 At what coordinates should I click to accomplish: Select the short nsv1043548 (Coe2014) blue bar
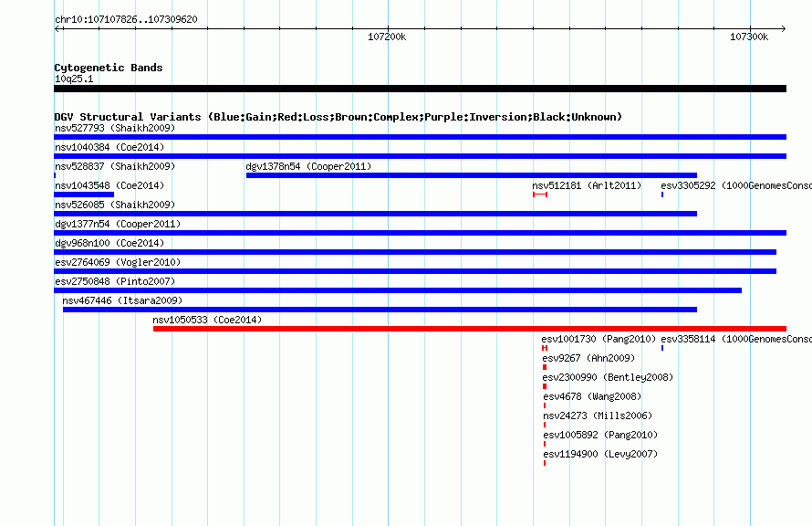pyautogui.click(x=84, y=195)
